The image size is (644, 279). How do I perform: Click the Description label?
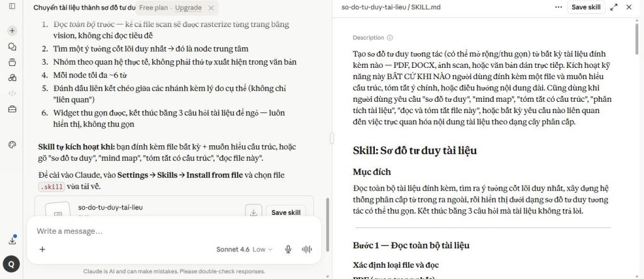pos(368,38)
